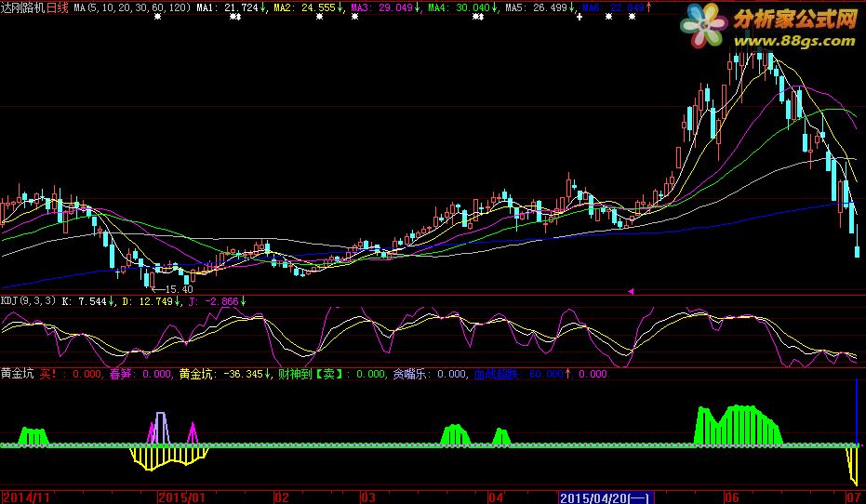The image size is (866, 504).
Task: Click the green 财神到【卖】: 0.000 value
Action: (x=332, y=374)
